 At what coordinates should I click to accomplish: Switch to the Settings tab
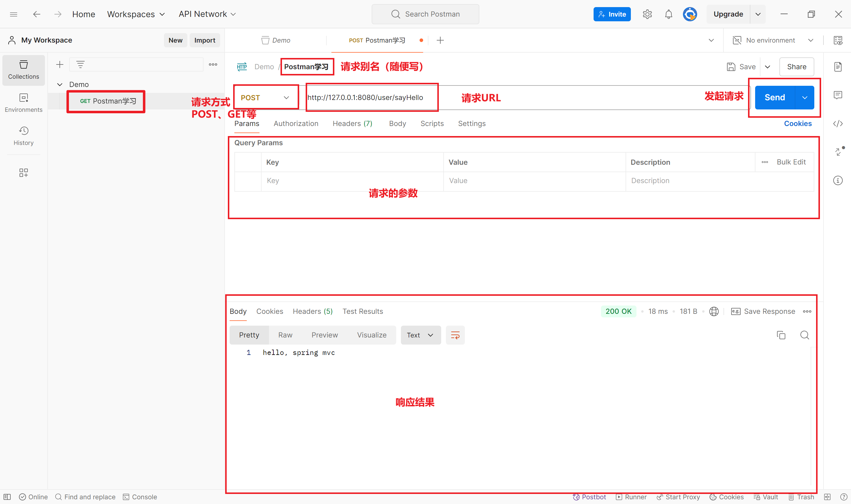click(472, 124)
